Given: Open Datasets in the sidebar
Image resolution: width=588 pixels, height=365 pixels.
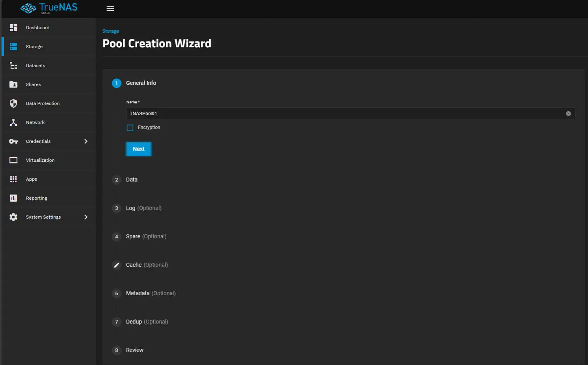Looking at the screenshot, I should point(49,66).
